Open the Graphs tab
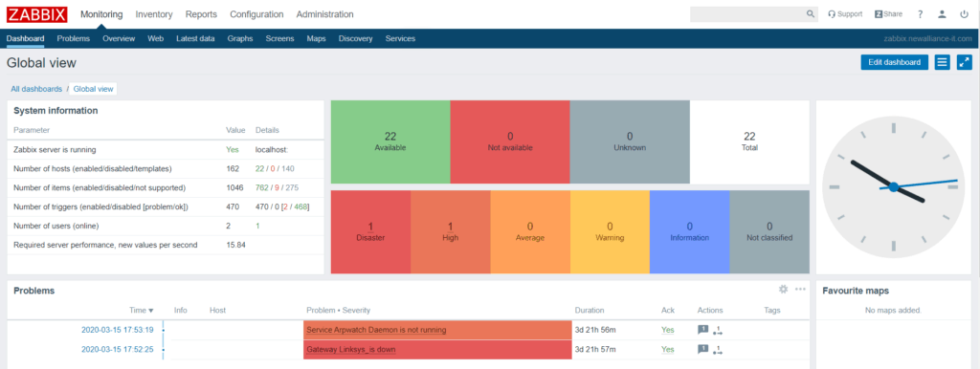Viewport: 980px width, 369px height. (240, 38)
